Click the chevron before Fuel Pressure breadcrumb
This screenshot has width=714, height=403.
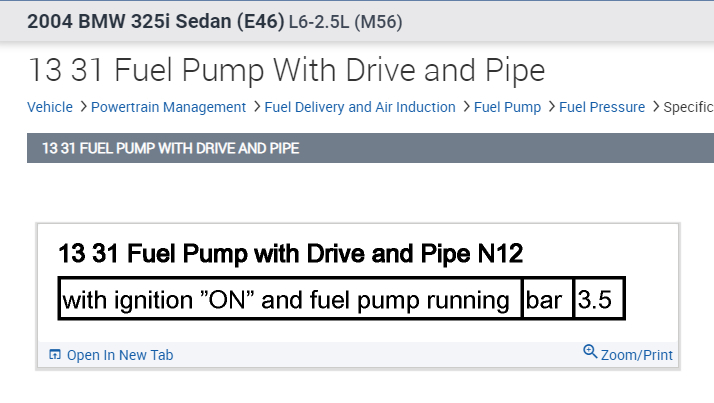point(550,107)
